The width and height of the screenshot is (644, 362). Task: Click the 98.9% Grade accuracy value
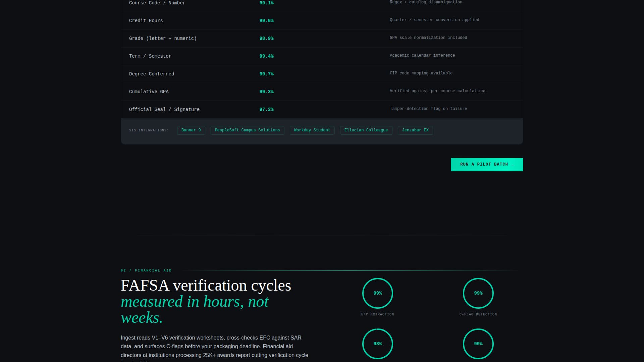coord(267,39)
